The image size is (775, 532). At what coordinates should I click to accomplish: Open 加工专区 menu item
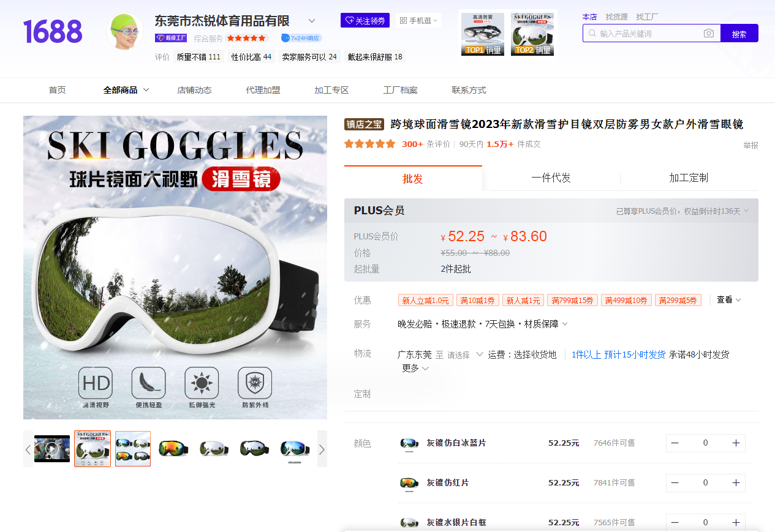click(331, 90)
